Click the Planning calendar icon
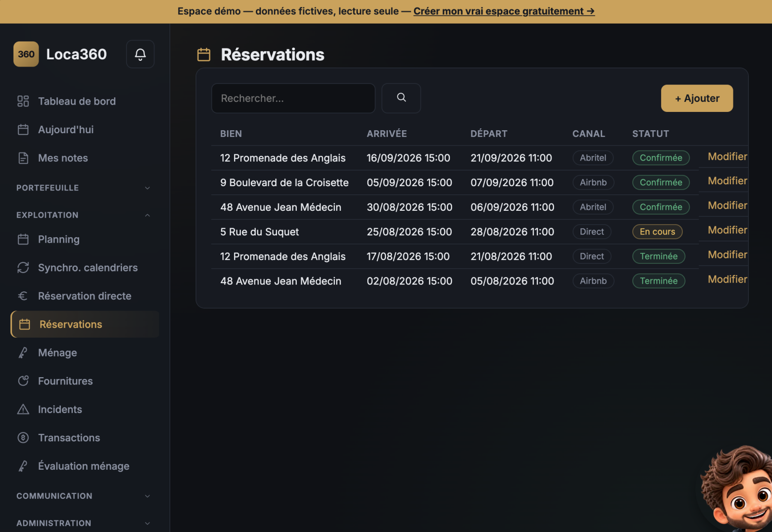The image size is (772, 532). [23, 239]
